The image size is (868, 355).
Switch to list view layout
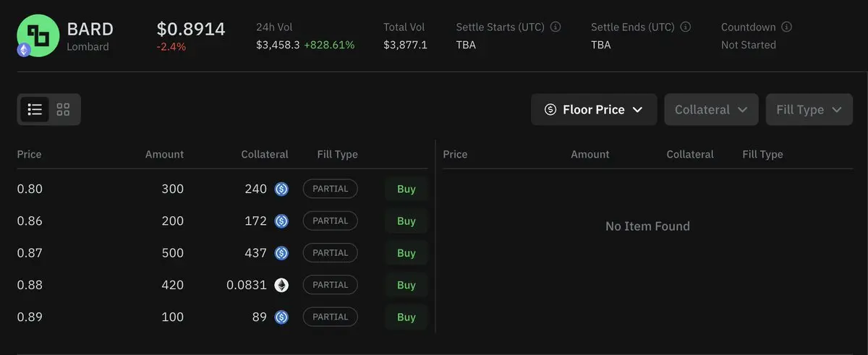(35, 109)
